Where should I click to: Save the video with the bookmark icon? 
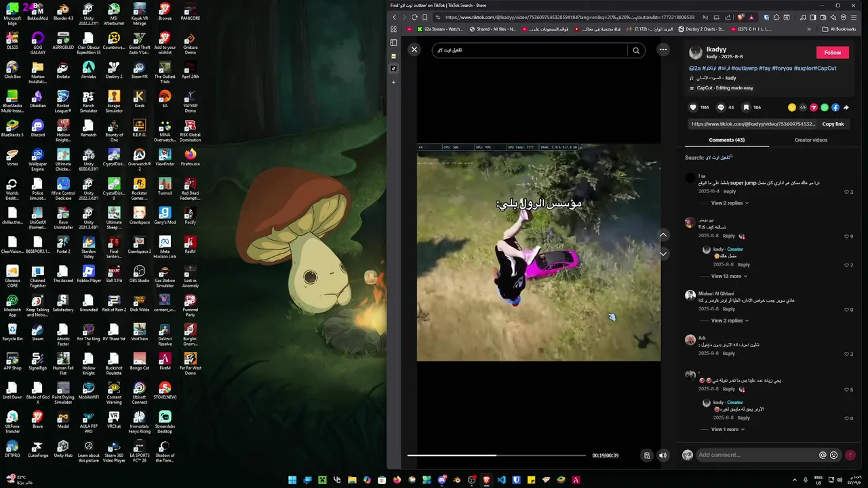746,107
